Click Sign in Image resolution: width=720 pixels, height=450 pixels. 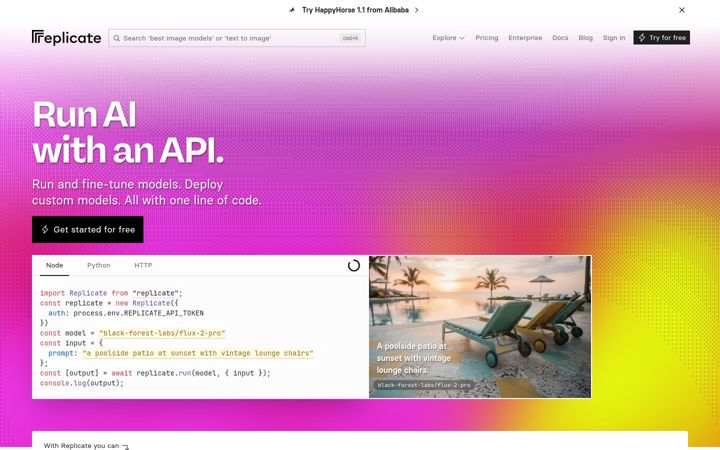coord(614,38)
